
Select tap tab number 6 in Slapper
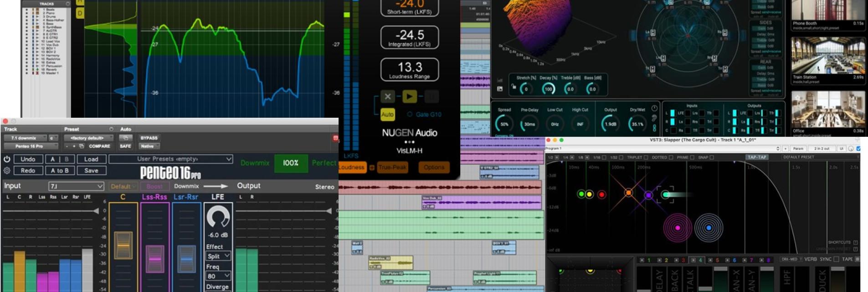coord(731,260)
